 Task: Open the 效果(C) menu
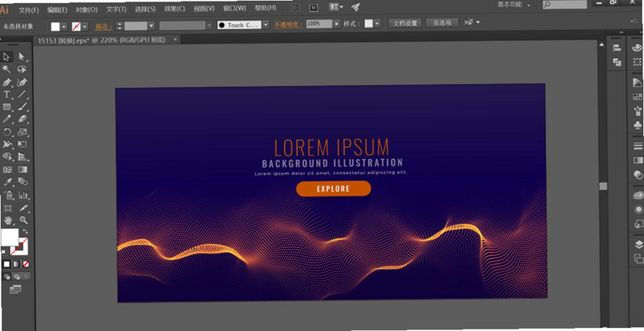click(x=175, y=9)
